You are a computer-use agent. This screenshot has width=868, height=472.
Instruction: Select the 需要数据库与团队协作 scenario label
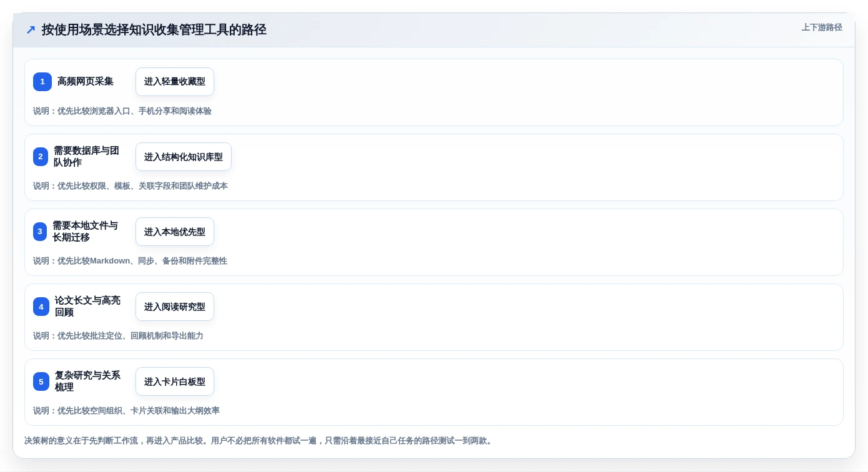pyautogui.click(x=86, y=157)
